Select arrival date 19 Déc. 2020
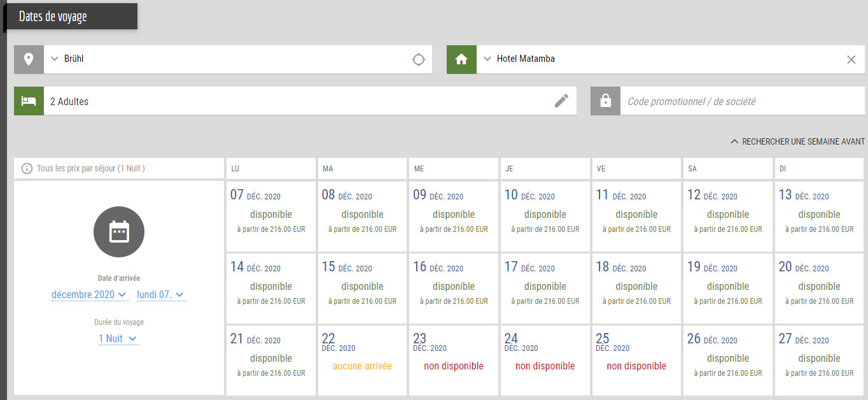 [x=728, y=289]
